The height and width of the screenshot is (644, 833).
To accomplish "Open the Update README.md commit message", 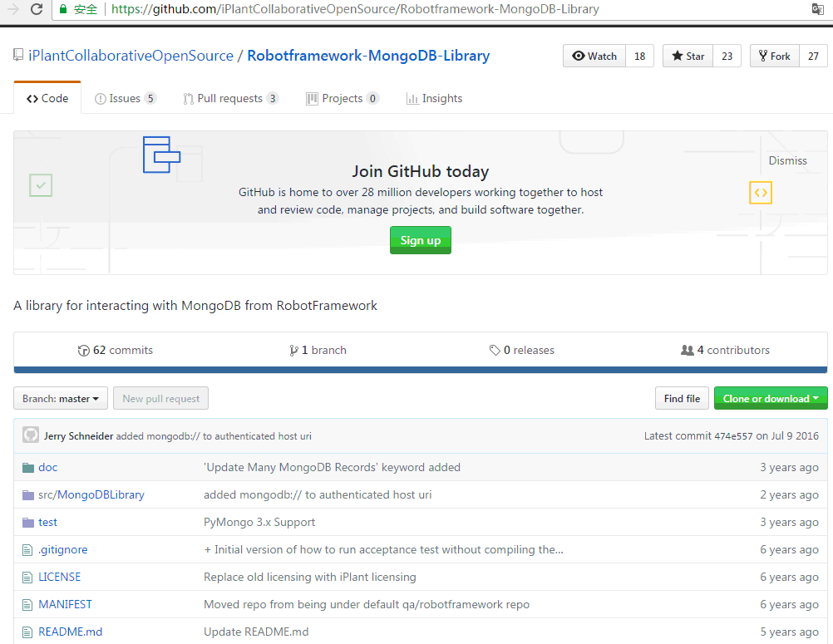I will point(256,632).
